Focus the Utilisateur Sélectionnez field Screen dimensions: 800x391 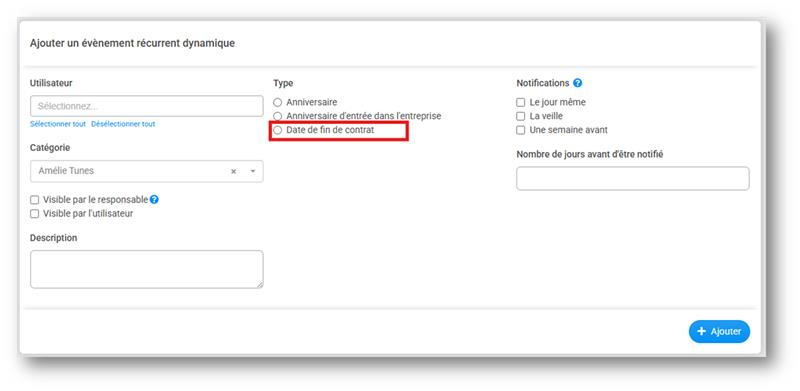[x=147, y=106]
